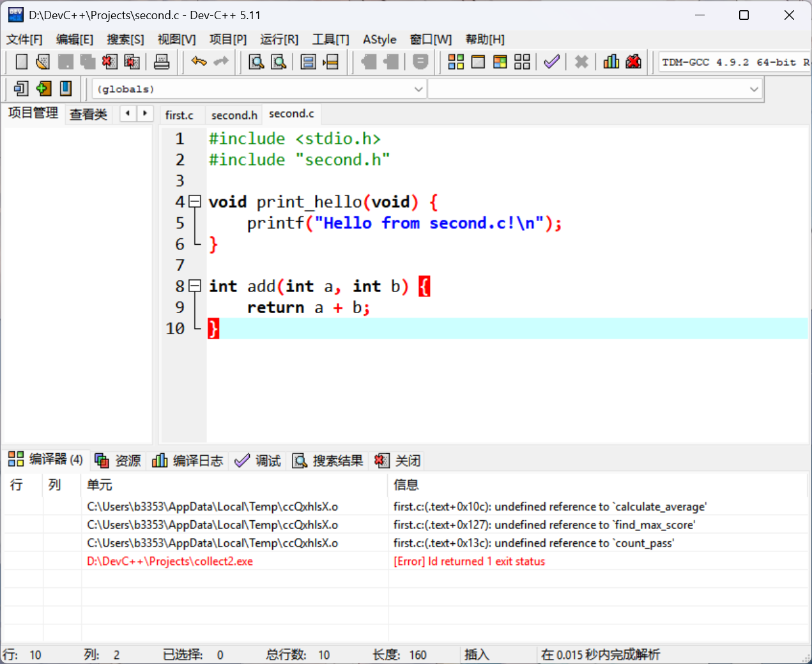The height and width of the screenshot is (664, 812).
Task: Switch to the 资源 bottom tab
Action: (x=118, y=460)
